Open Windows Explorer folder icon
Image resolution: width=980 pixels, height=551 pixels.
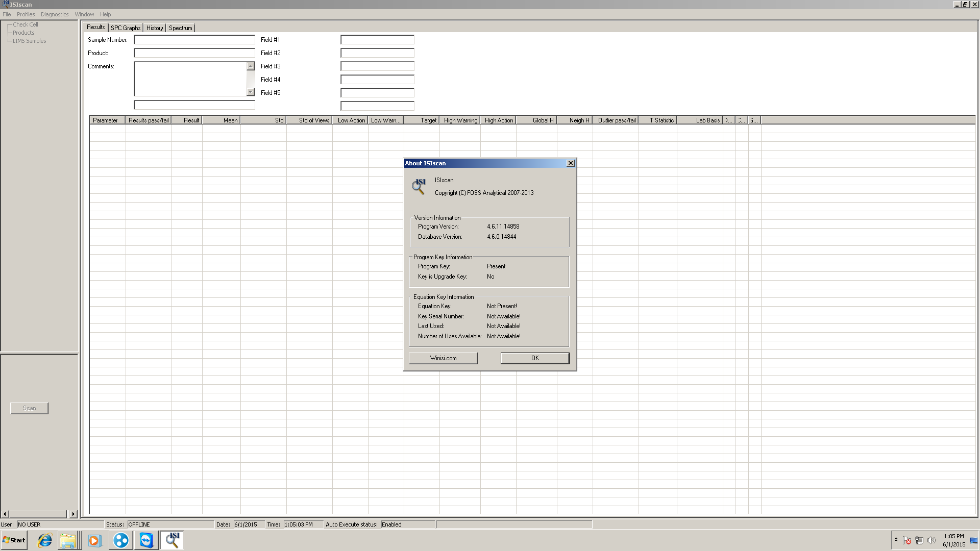pos(68,540)
